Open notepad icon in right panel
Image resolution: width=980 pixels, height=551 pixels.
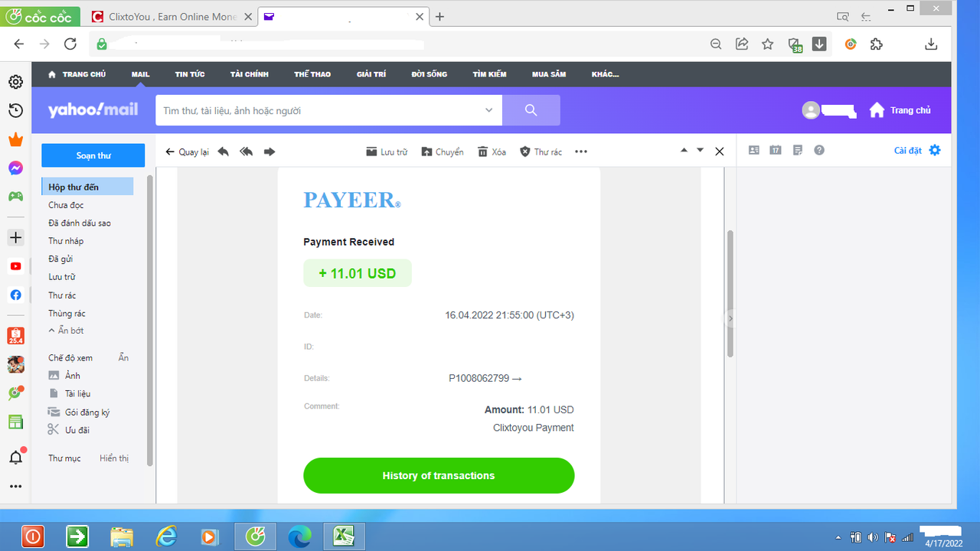tap(798, 150)
